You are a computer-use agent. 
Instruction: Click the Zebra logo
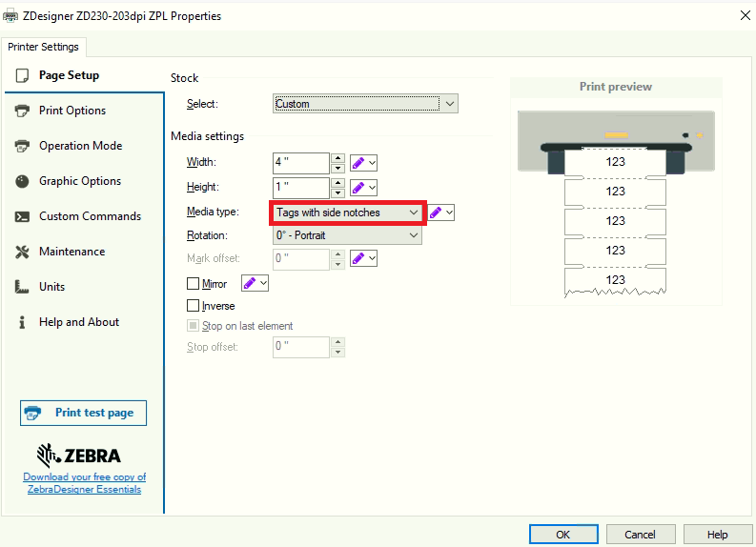79,456
